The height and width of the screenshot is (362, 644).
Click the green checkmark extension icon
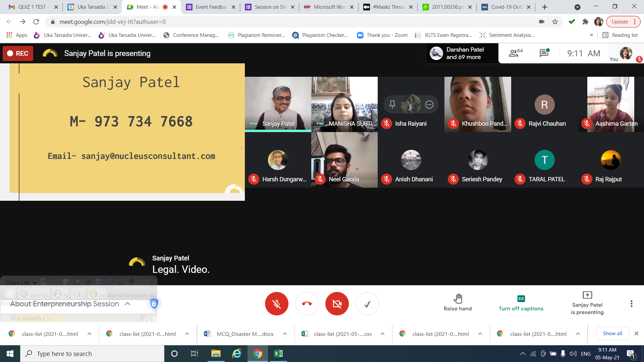pyautogui.click(x=572, y=22)
